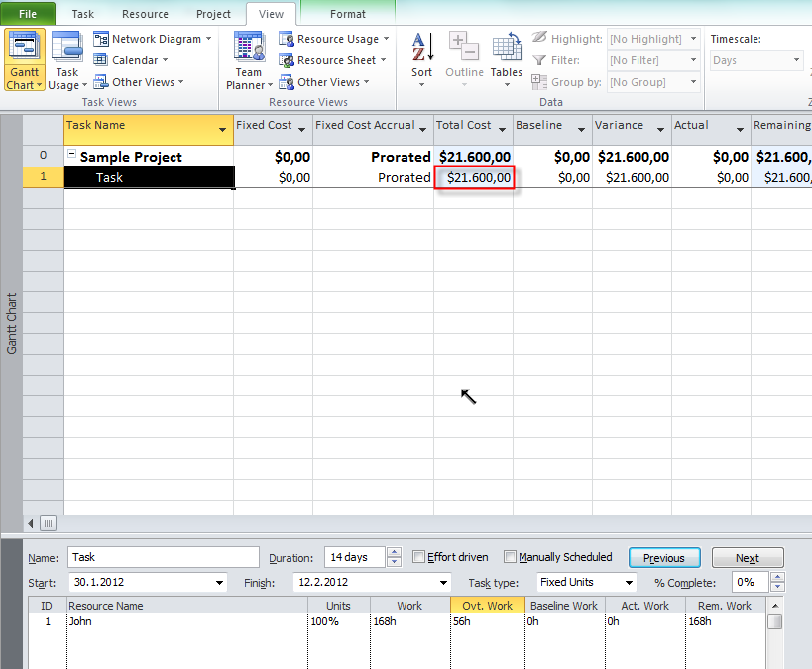Click the Previous button

pos(663,558)
